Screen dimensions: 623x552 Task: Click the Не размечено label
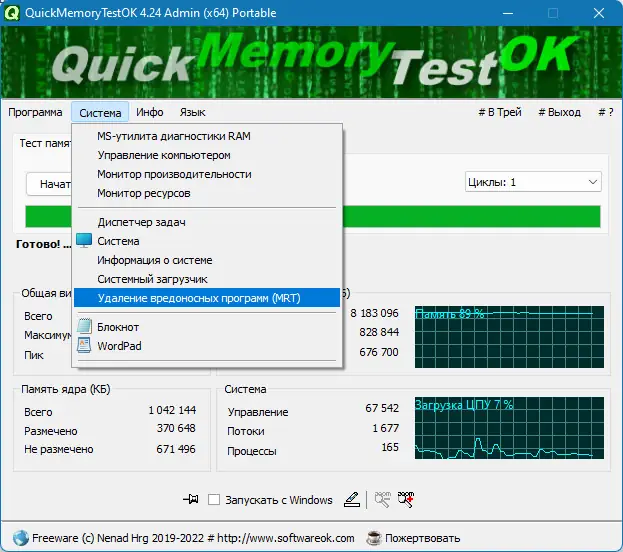[x=58, y=449]
